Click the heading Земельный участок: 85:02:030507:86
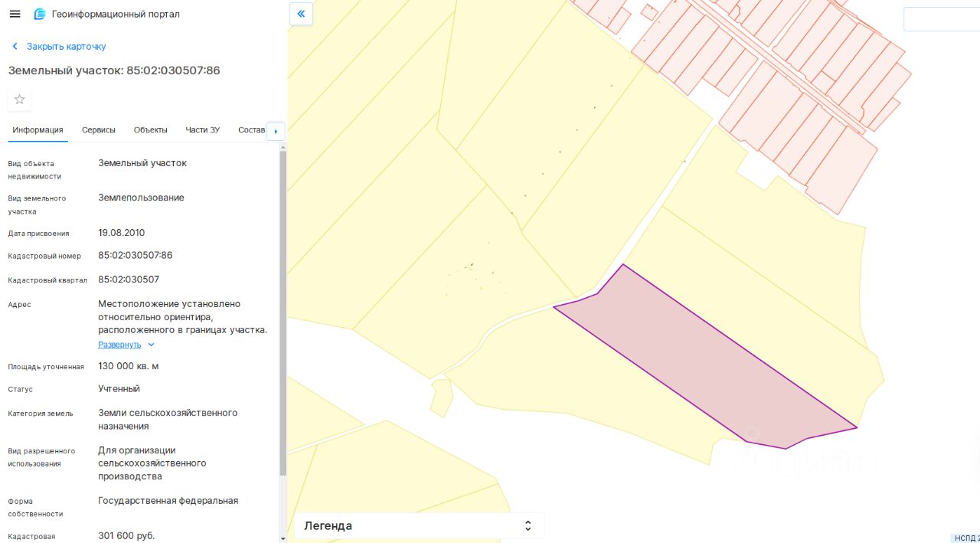980x543 pixels. tap(114, 70)
